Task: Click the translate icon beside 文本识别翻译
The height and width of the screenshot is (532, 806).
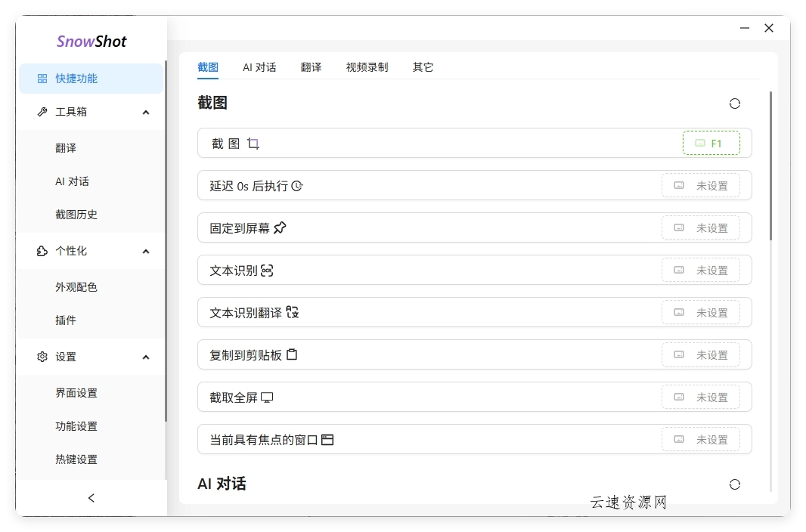Action: click(x=293, y=312)
